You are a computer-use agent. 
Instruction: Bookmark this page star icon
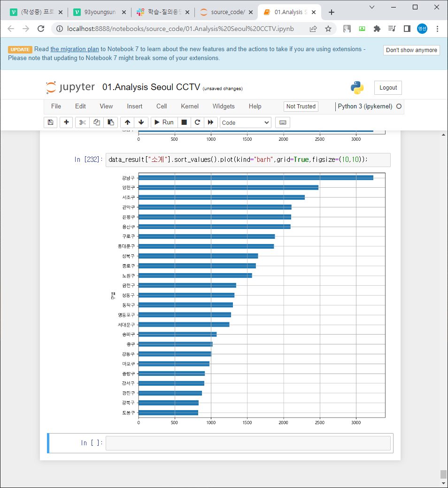[328, 29]
